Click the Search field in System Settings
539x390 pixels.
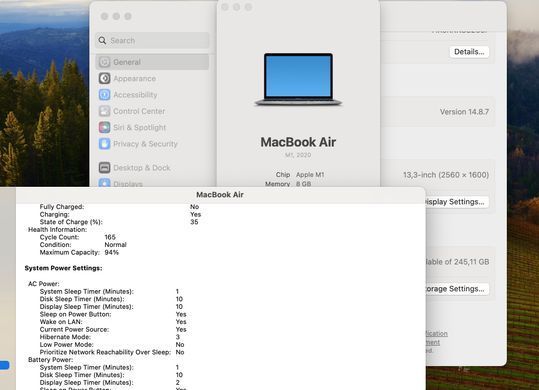click(152, 41)
